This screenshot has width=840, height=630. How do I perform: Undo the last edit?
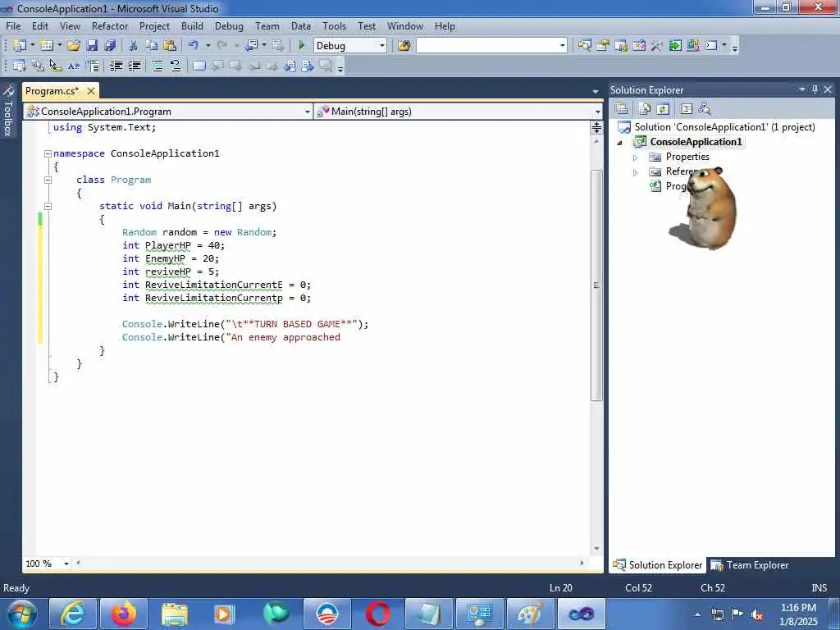pos(194,46)
